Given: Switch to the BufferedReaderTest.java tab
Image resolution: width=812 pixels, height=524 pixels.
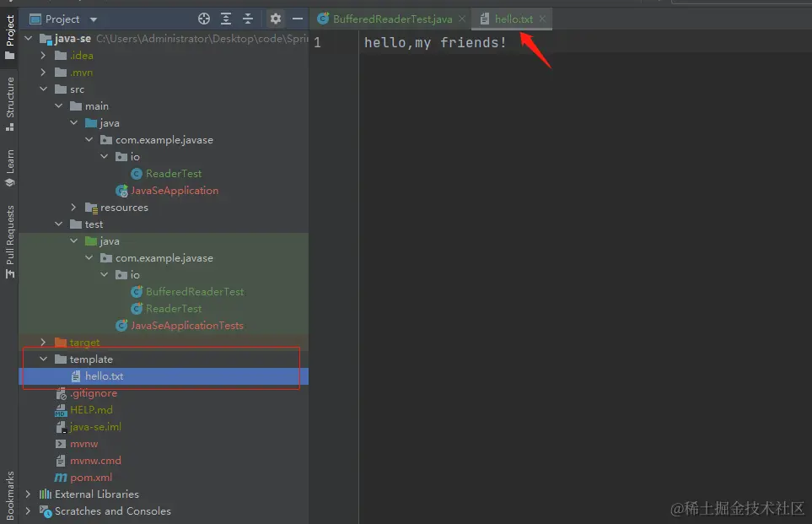Looking at the screenshot, I should click(392, 19).
